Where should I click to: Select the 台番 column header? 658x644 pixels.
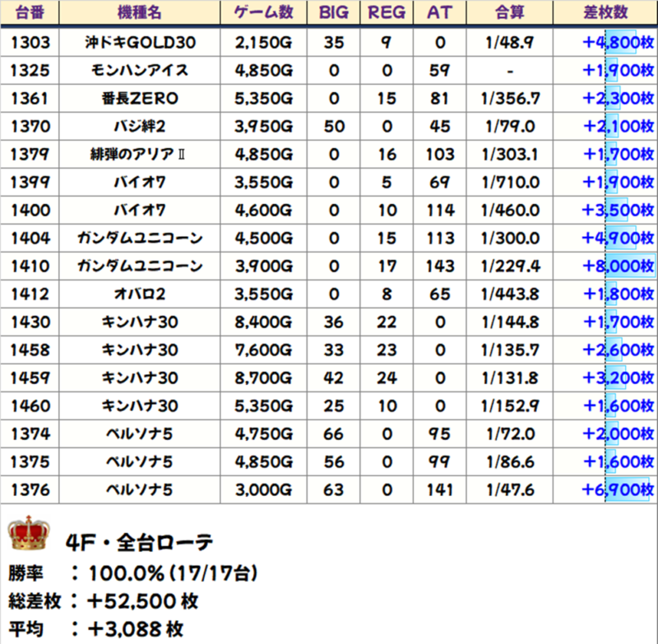(30, 12)
